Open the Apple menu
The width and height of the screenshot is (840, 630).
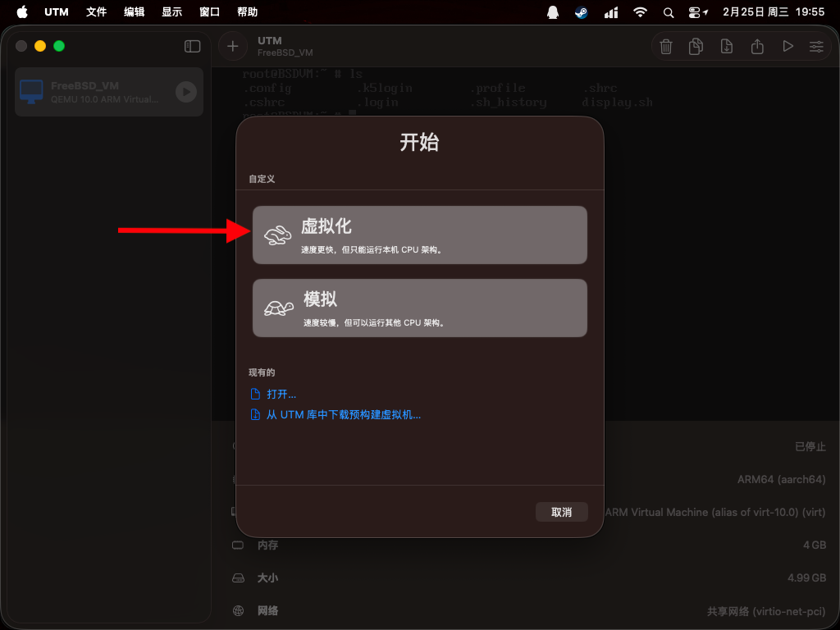point(22,11)
